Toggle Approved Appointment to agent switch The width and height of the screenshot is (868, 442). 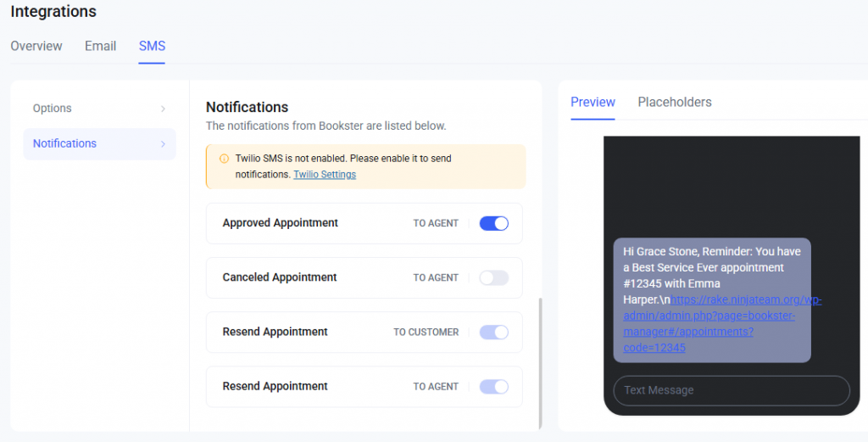point(494,223)
